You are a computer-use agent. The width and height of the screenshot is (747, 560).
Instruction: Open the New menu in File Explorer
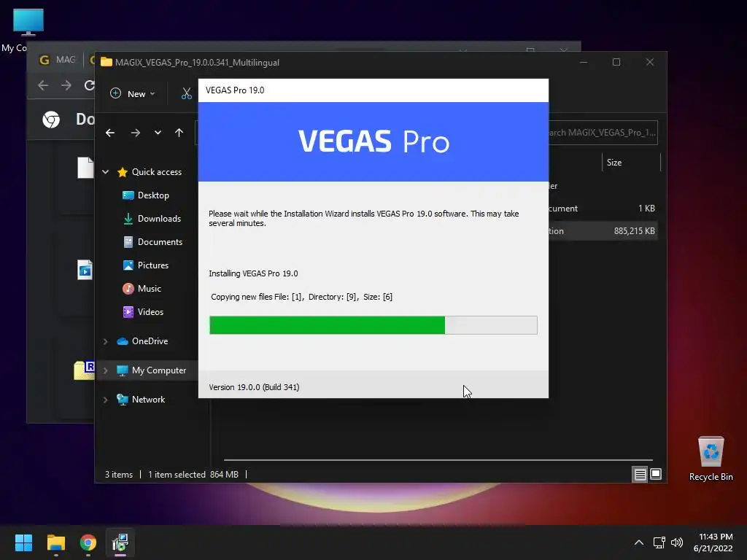point(133,94)
